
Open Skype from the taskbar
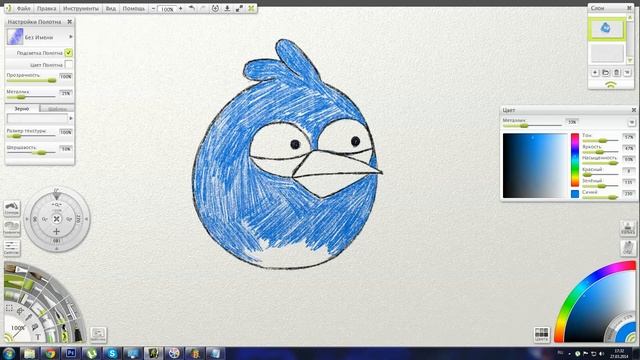112,353
